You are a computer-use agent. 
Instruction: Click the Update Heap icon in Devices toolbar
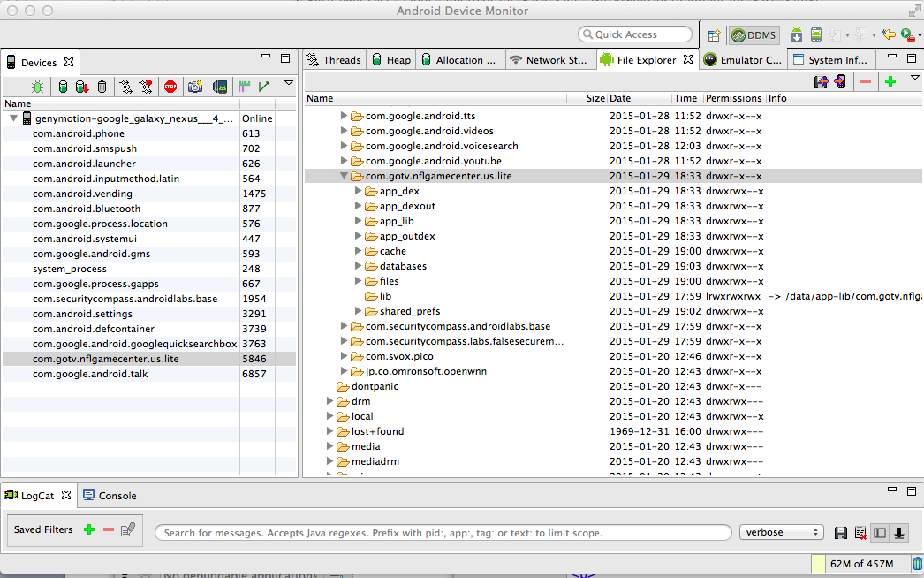63,87
